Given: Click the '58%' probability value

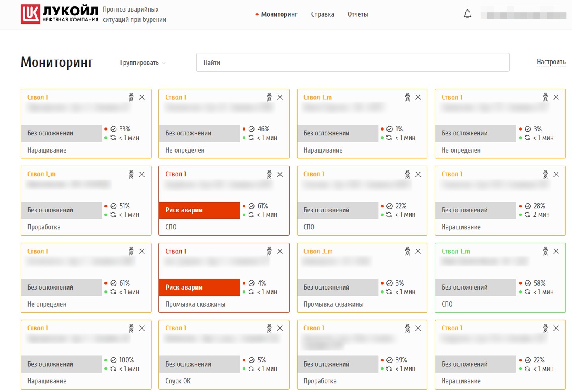Looking at the screenshot, I should click(x=540, y=283).
